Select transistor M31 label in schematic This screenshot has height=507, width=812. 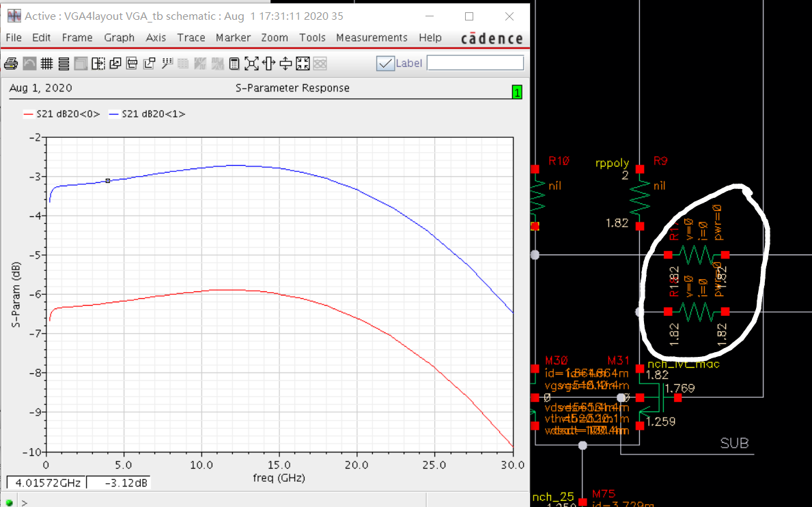618,360
